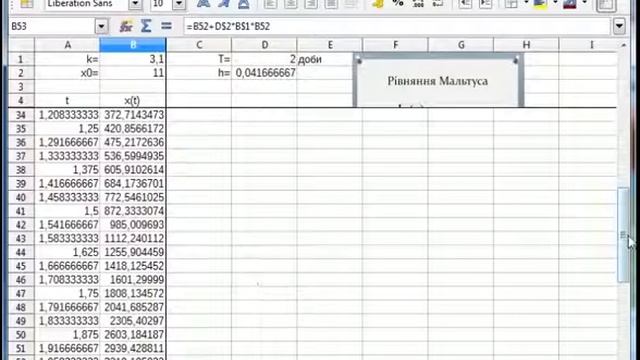Select the row 34 header
The image size is (640, 360).
pos(21,115)
